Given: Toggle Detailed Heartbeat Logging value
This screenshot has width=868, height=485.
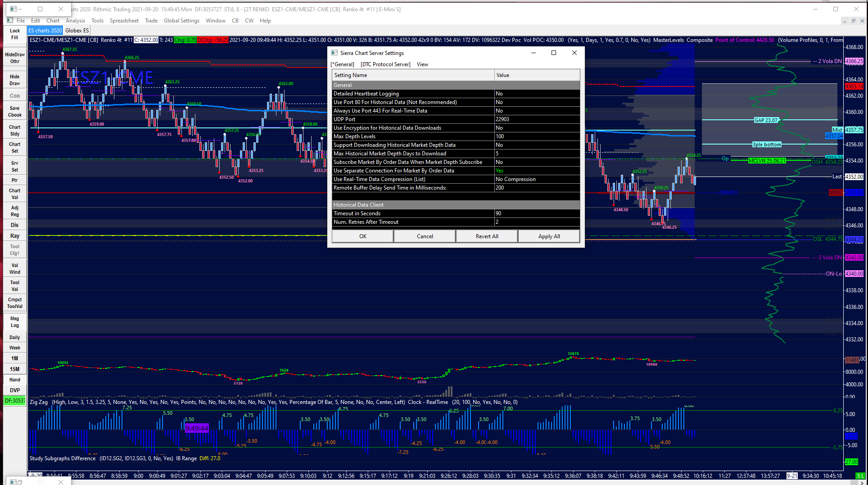Looking at the screenshot, I should pyautogui.click(x=537, y=94).
